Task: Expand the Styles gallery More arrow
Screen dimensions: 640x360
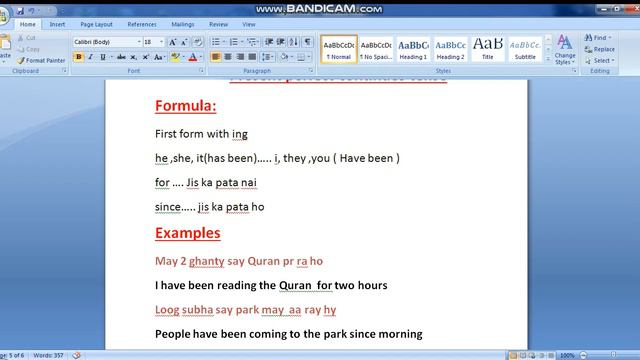Action: tap(548, 59)
